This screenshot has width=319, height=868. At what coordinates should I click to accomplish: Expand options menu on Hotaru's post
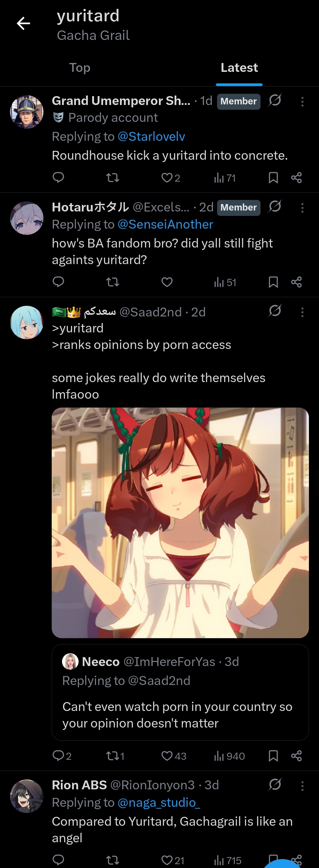[302, 208]
